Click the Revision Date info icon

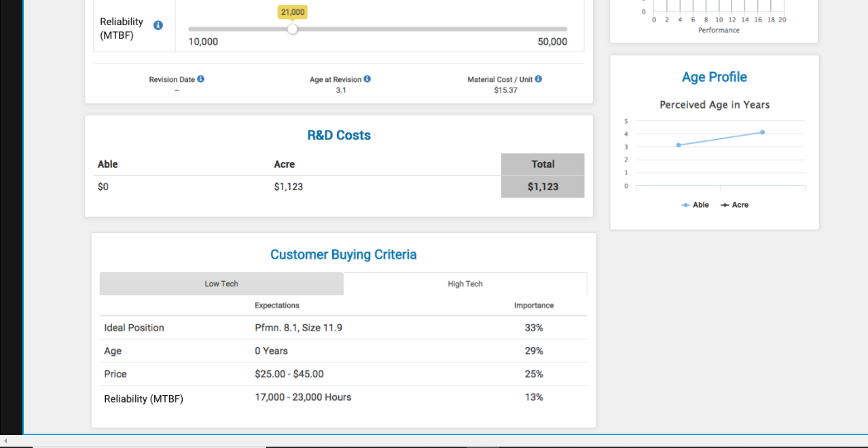[201, 79]
